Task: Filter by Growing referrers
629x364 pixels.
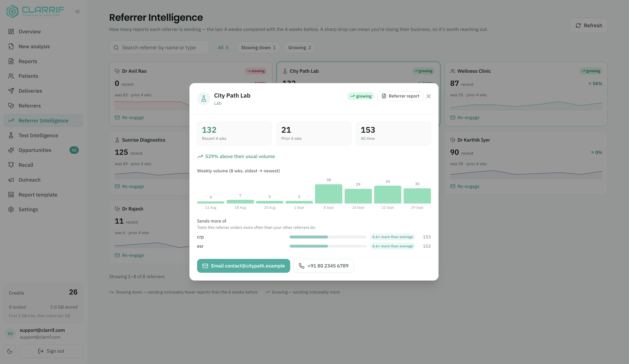Action: [299, 48]
